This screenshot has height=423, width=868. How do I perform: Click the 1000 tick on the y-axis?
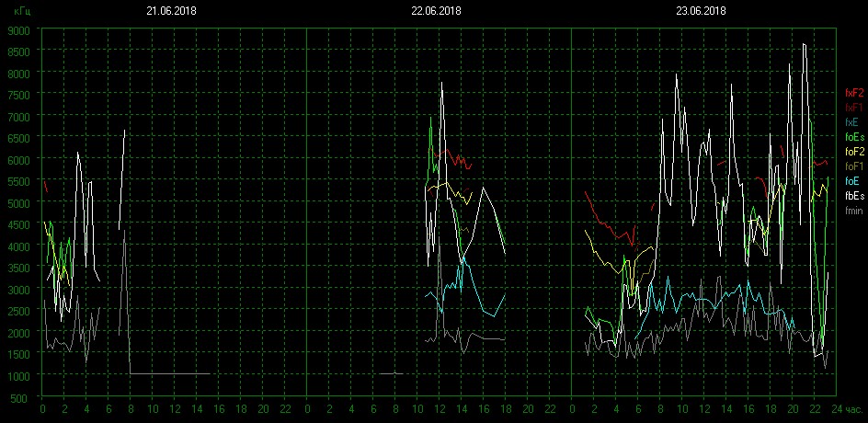[x=20, y=376]
